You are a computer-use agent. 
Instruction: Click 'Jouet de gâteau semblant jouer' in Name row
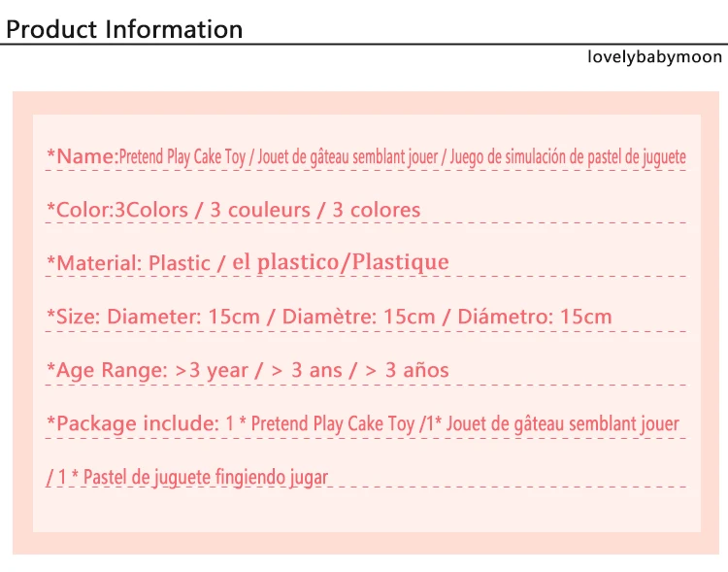[x=347, y=157]
